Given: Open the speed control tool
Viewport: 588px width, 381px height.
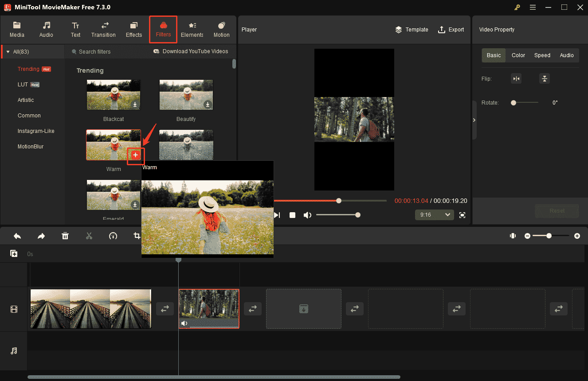Looking at the screenshot, I should 113,236.
